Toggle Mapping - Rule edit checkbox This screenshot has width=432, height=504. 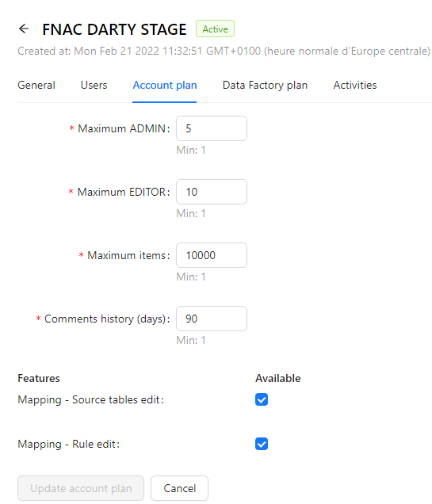click(x=262, y=444)
